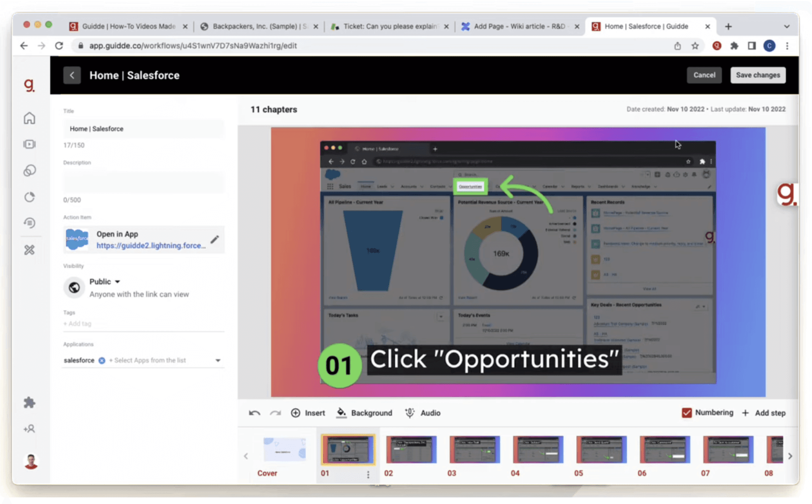Reload the browser page

[x=59, y=46]
